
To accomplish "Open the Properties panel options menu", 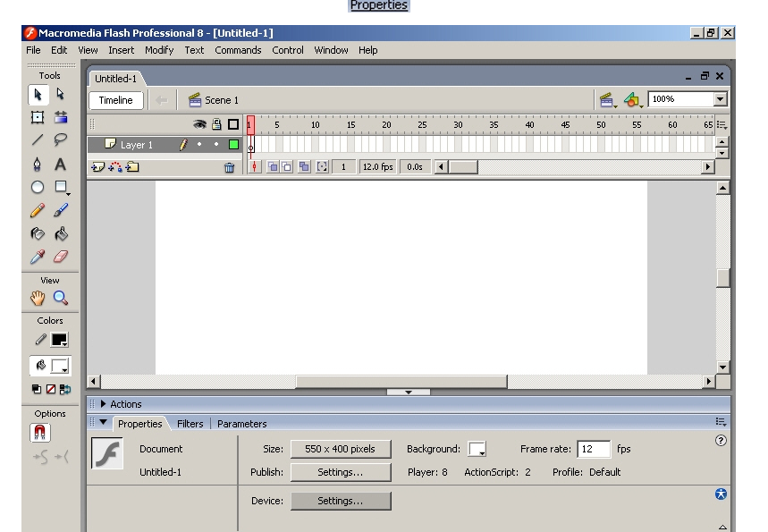I will (x=721, y=422).
